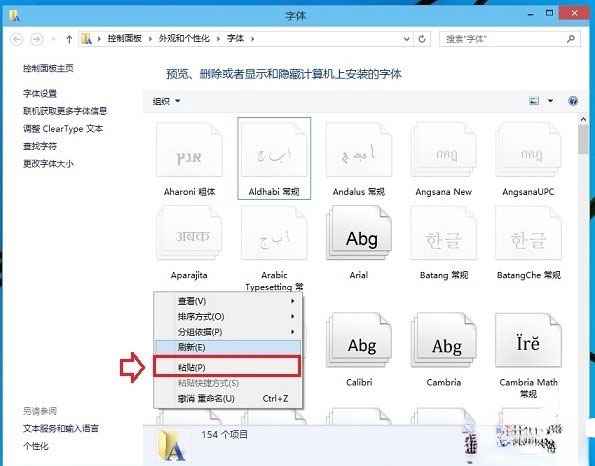This screenshot has width=595, height=466.
Task: Click the change view icon
Action: point(534,101)
